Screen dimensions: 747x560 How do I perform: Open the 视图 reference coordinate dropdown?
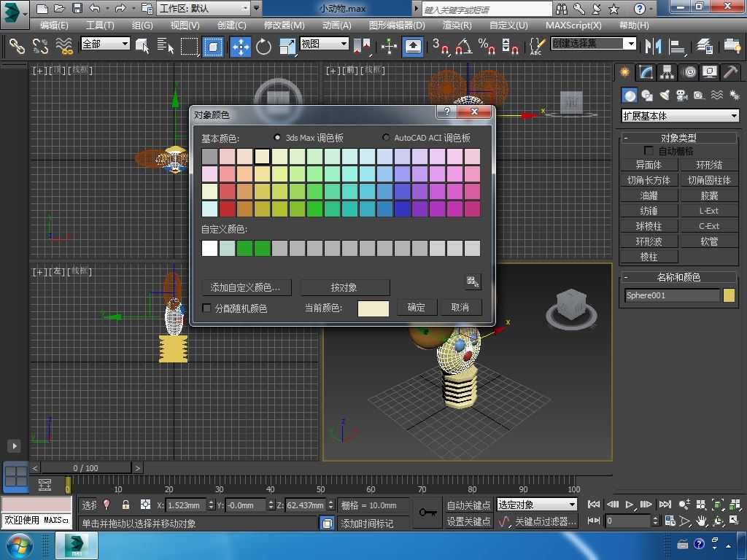pyautogui.click(x=324, y=44)
